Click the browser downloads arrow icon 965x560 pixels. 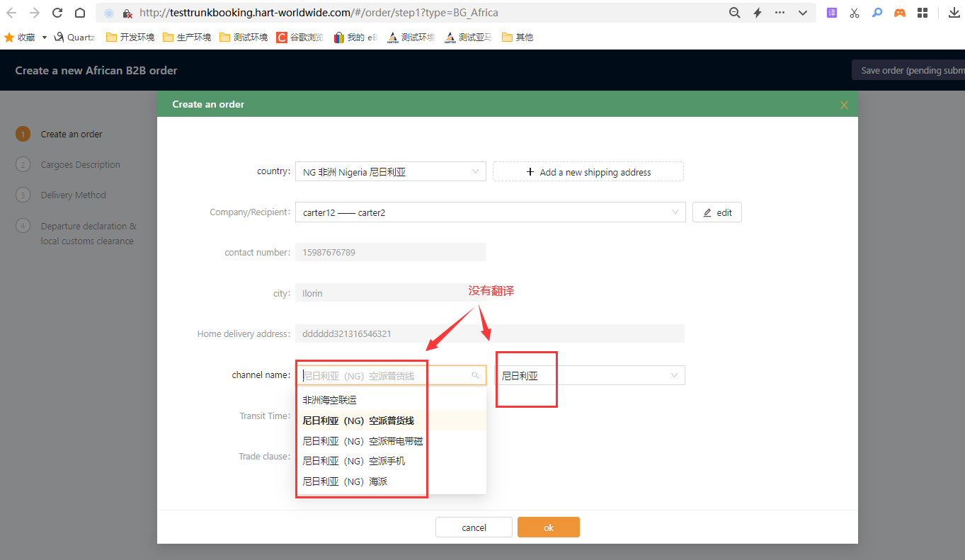(x=954, y=13)
